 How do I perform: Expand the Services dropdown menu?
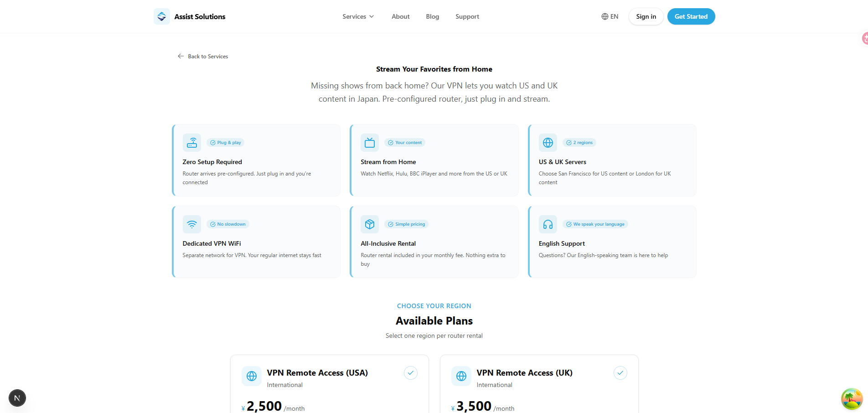[x=358, y=16]
